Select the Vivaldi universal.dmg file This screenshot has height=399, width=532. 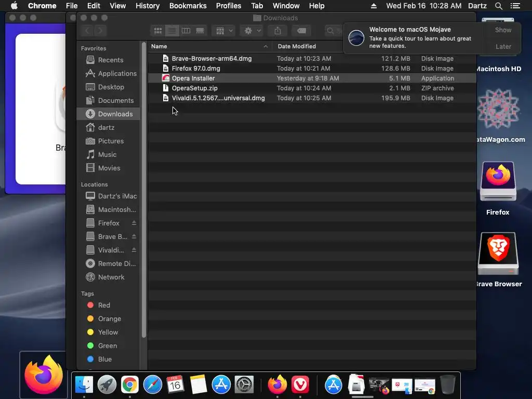pos(312,98)
